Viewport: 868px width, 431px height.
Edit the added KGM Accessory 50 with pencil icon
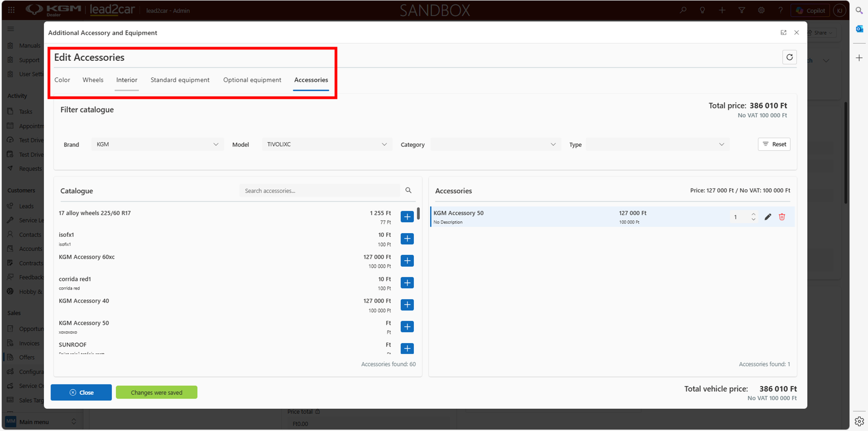pyautogui.click(x=768, y=217)
